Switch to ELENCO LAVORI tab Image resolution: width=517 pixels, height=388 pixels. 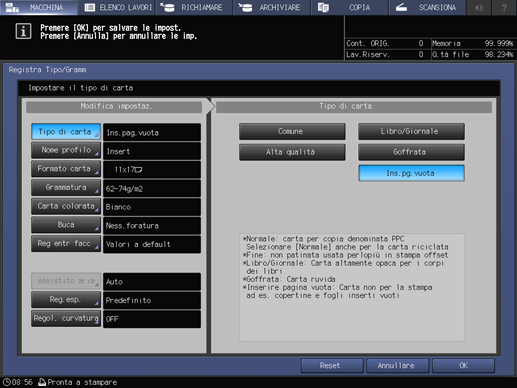[x=117, y=7]
